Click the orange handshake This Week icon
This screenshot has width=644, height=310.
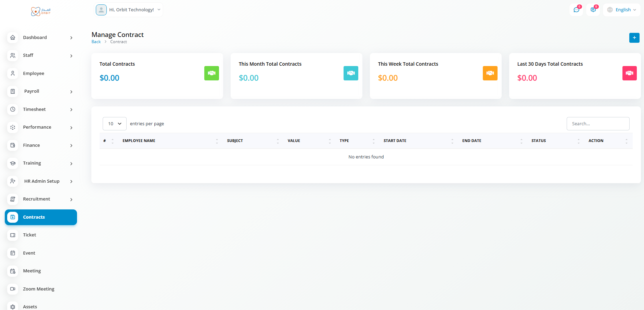tap(490, 73)
